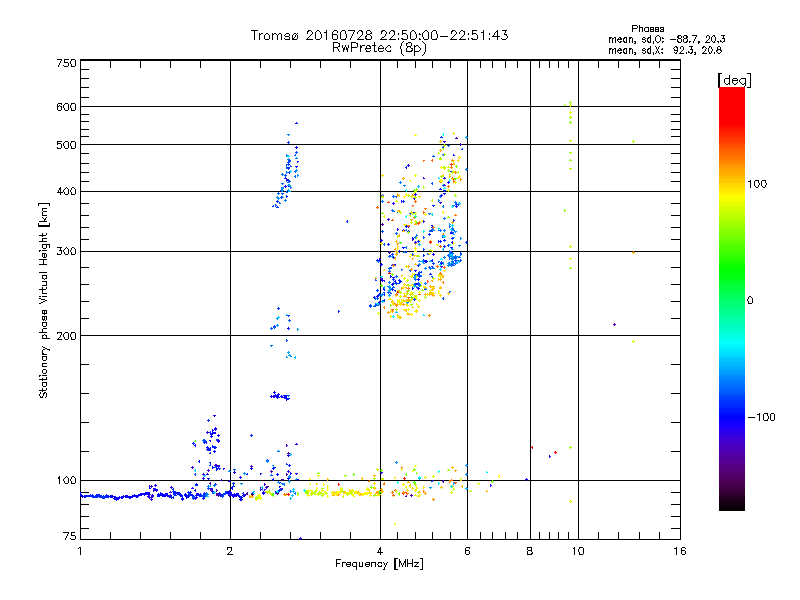
Task: Click the x-axis tick label '2'
Action: [230, 551]
